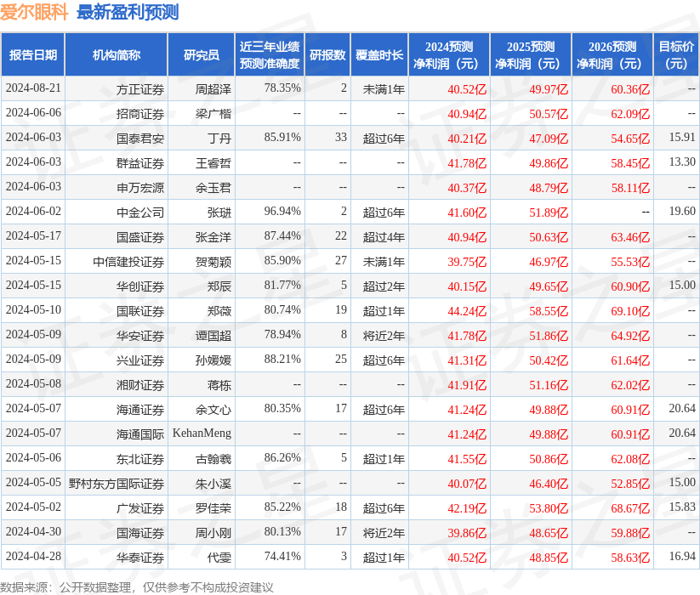Image resolution: width=700 pixels, height=595 pixels.
Task: Click the 近三年业绩预测准确度 column header
Action: pos(270,55)
